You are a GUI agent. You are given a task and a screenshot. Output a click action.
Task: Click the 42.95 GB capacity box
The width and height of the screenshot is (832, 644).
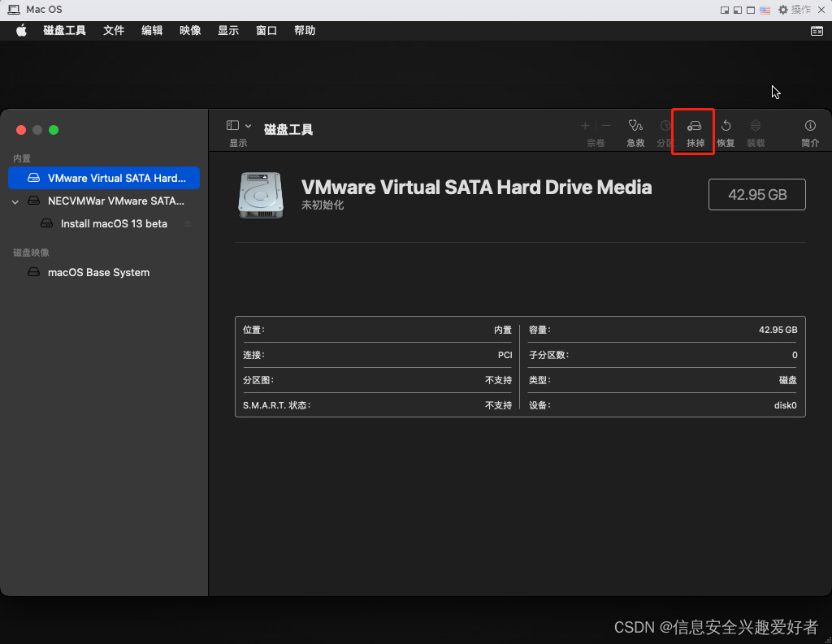click(x=757, y=195)
